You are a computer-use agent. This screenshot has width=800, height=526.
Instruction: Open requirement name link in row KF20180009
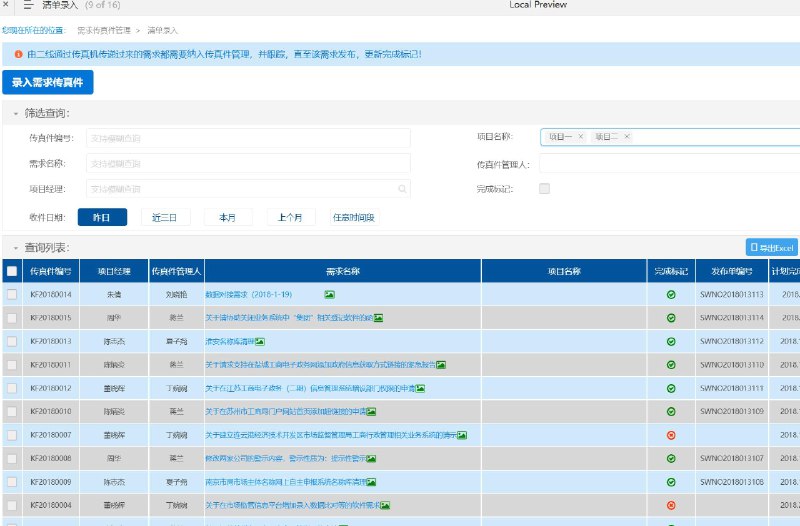(286, 482)
